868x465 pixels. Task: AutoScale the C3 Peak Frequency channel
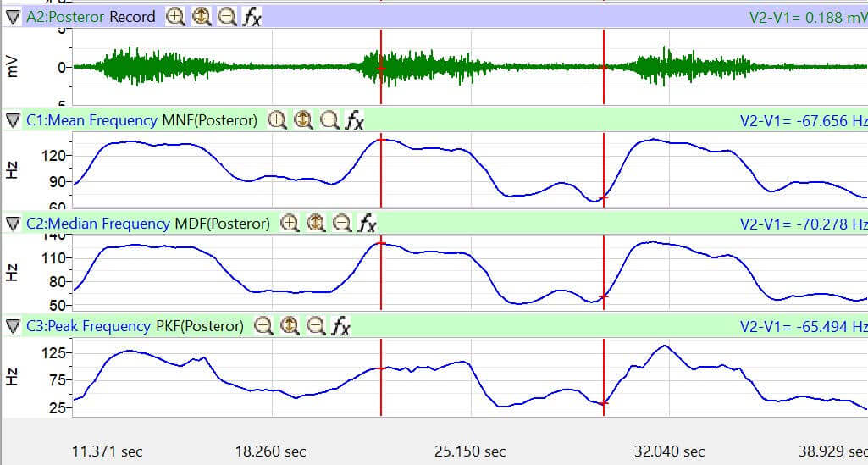pos(290,326)
